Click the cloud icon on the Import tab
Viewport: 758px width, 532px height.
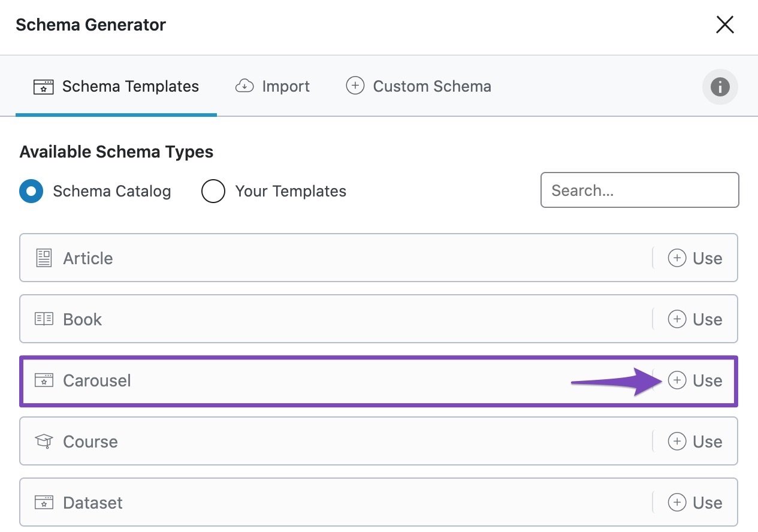[x=244, y=86]
